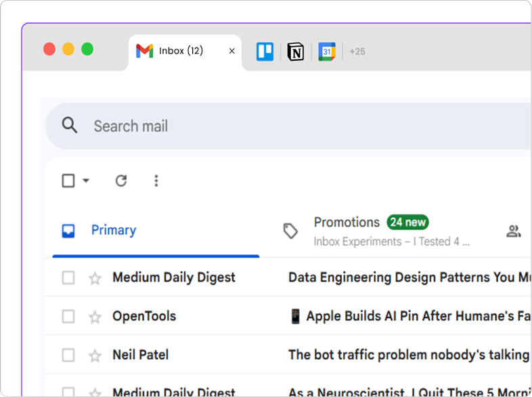532x397 pixels.
Task: Tick the checkbox for the OpenTools email
Action: (68, 317)
